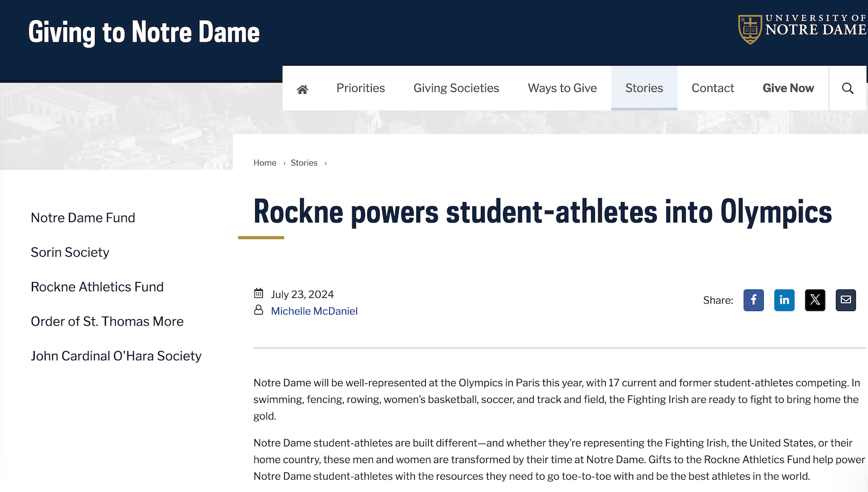Open Rockne Athletics Fund sidebar link

tap(97, 287)
